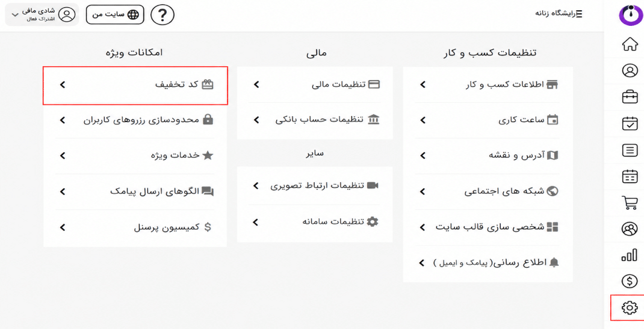Click the dollar icon beside کمیسیون پرسنل
644x329 pixels.
[x=208, y=227]
